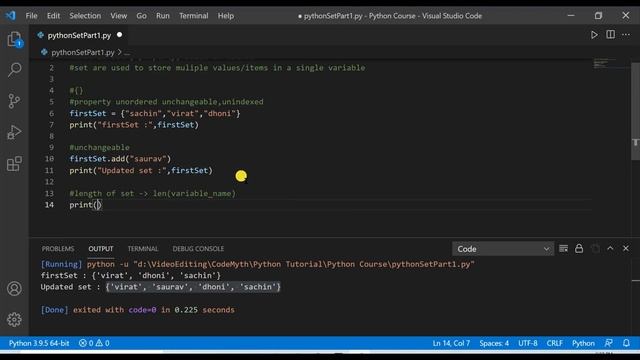Click firstSet.add("saurav") code line

click(120, 159)
